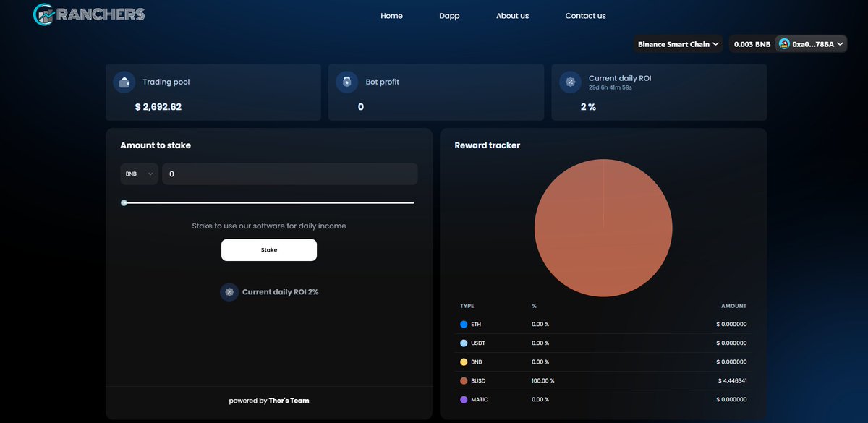
Task: Click the $ 4.446341 amount
Action: [731, 380]
